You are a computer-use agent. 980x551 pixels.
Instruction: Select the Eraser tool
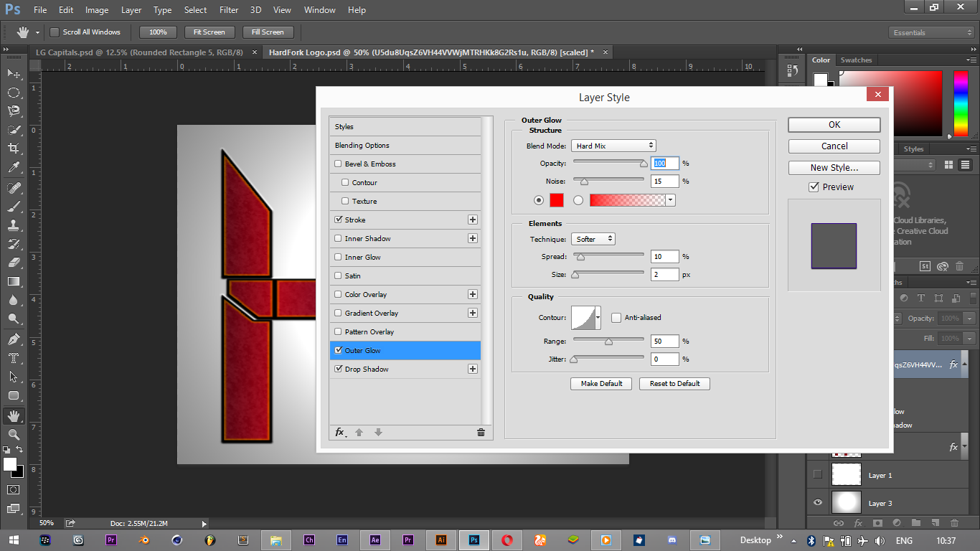click(14, 263)
